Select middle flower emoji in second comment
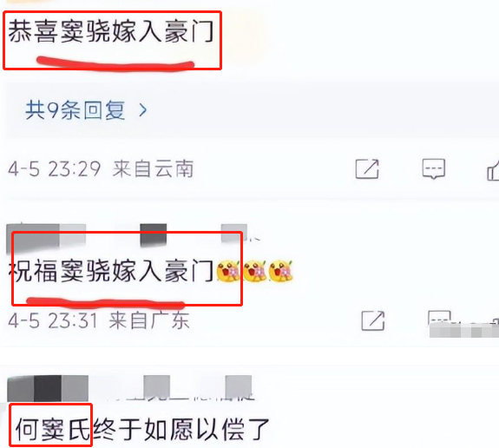The width and height of the screenshot is (499, 448). (x=254, y=271)
